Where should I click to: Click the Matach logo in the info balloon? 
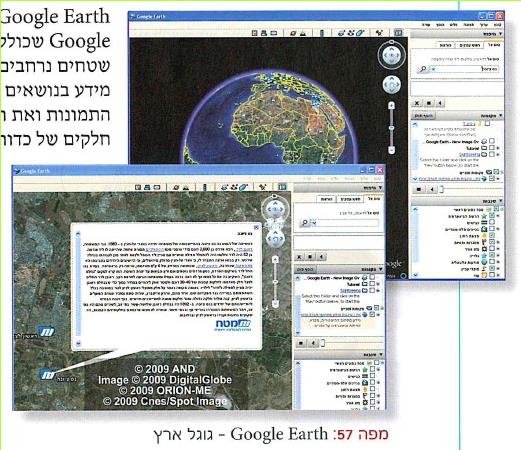[233, 324]
